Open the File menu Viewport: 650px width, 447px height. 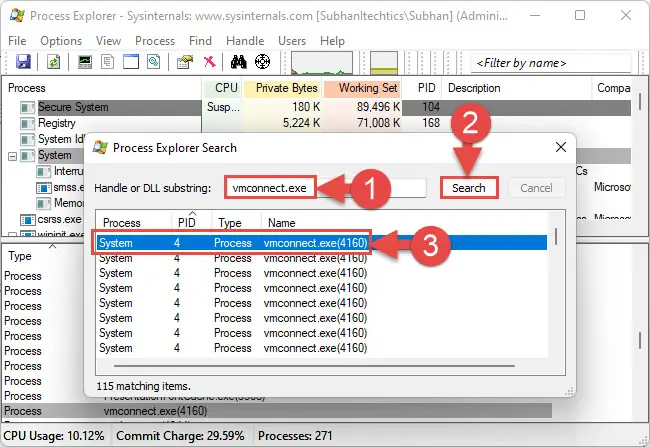(17, 41)
